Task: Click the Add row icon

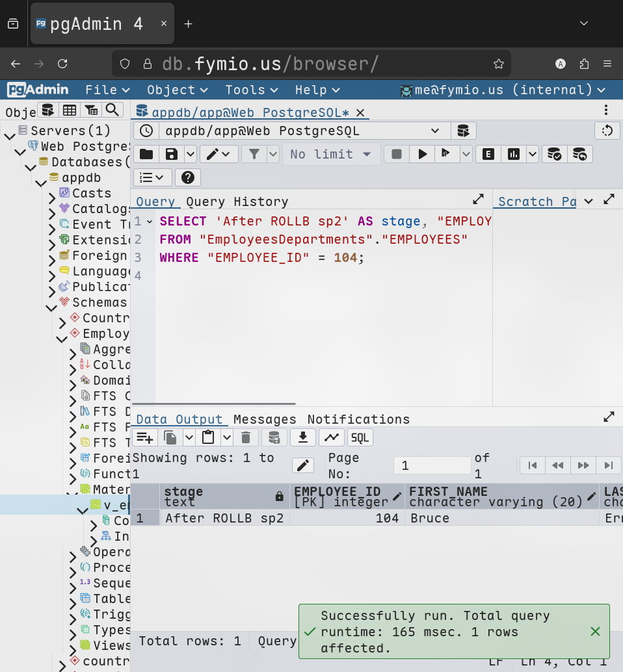Action: (x=146, y=437)
